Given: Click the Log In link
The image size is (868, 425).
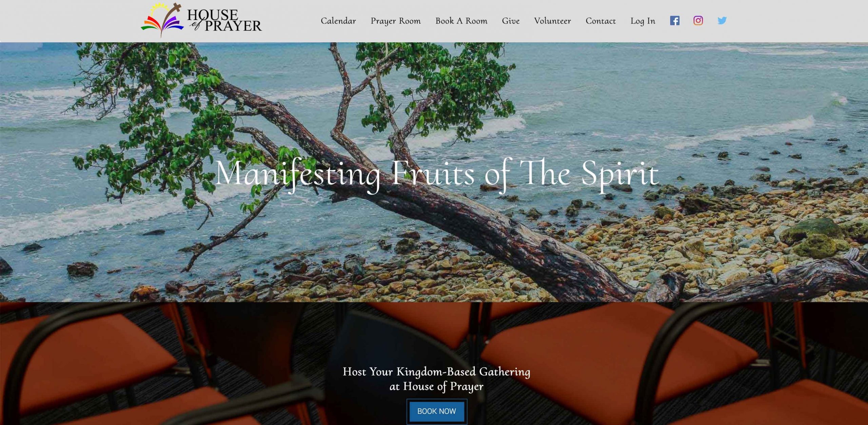Looking at the screenshot, I should click(x=643, y=21).
